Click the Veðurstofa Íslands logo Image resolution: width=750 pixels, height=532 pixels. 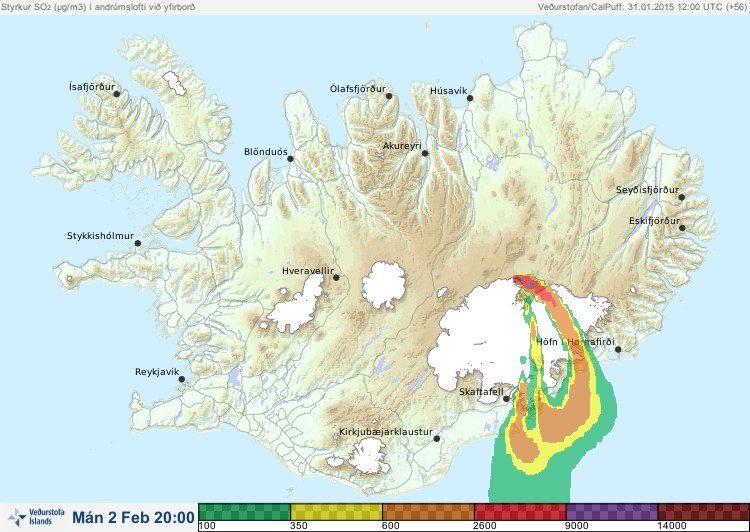[37, 517]
